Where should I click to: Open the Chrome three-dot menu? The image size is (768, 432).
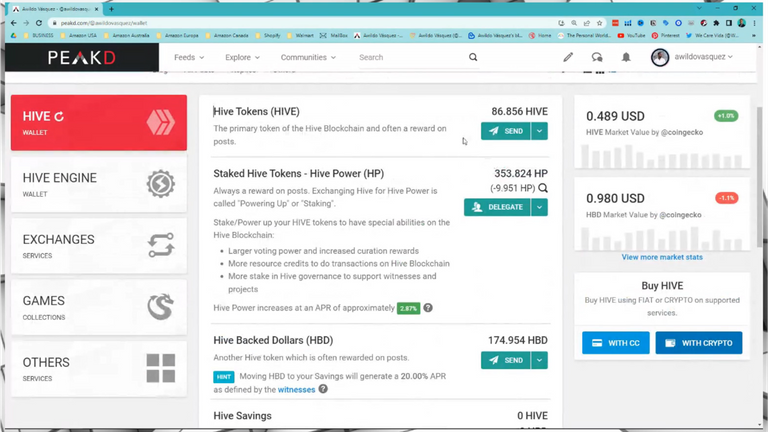(x=754, y=23)
